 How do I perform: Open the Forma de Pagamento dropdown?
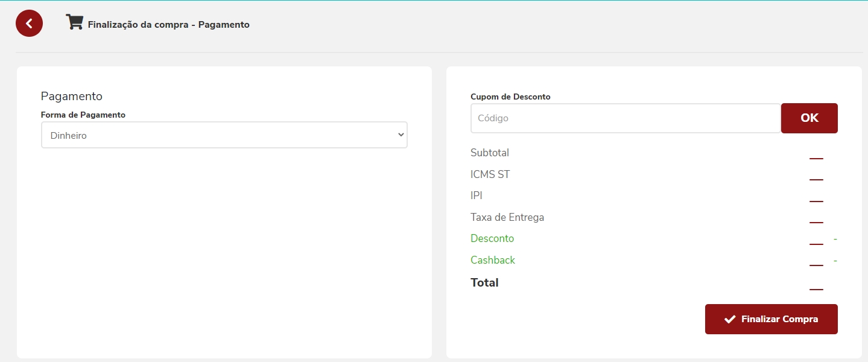pyautogui.click(x=224, y=135)
